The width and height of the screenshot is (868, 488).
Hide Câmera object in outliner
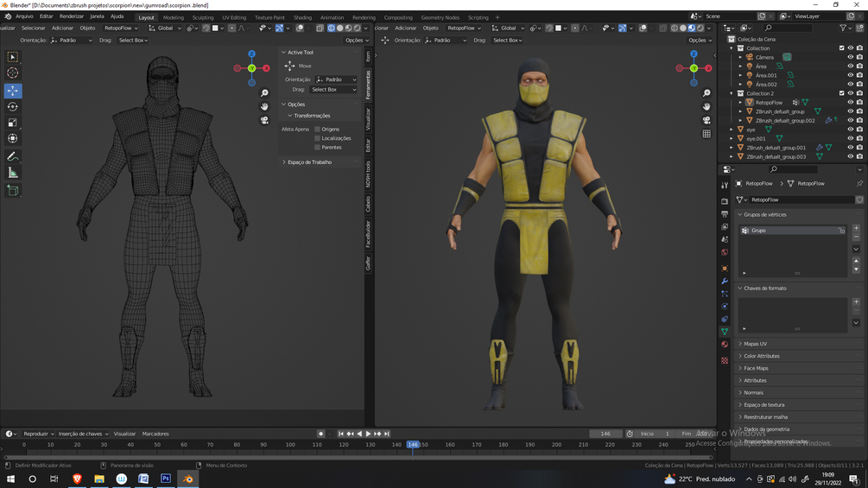850,57
